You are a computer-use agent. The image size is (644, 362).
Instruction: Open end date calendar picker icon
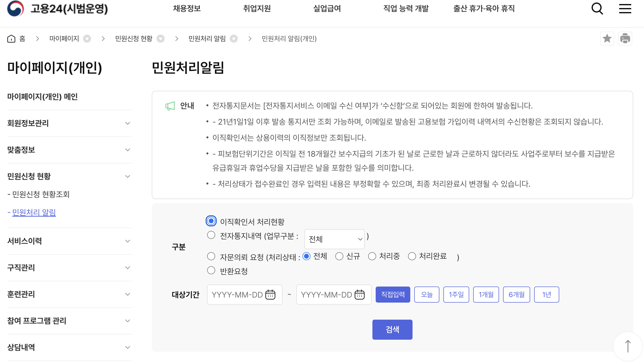(x=359, y=295)
